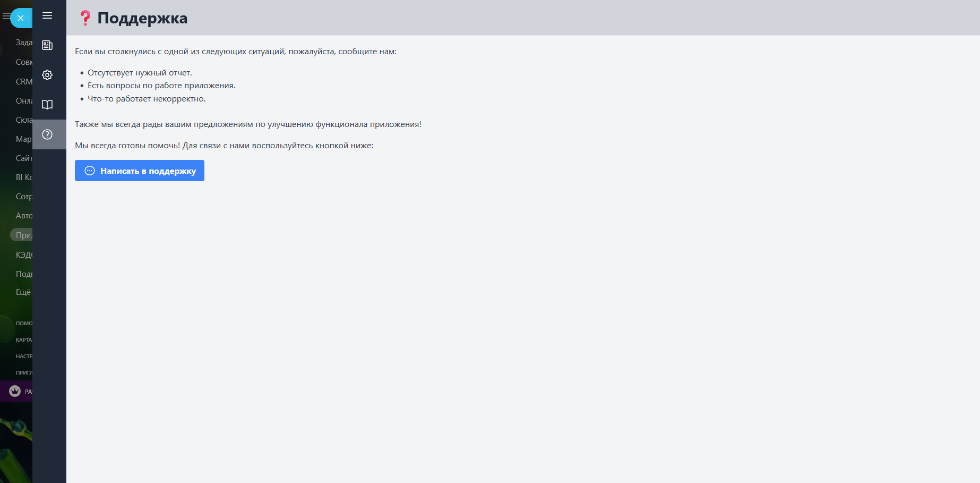Click the ПОМОЩЬ link in left panel

tap(24, 323)
